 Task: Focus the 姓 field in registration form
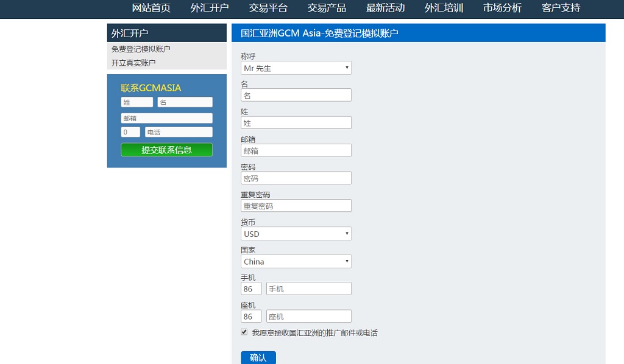296,123
